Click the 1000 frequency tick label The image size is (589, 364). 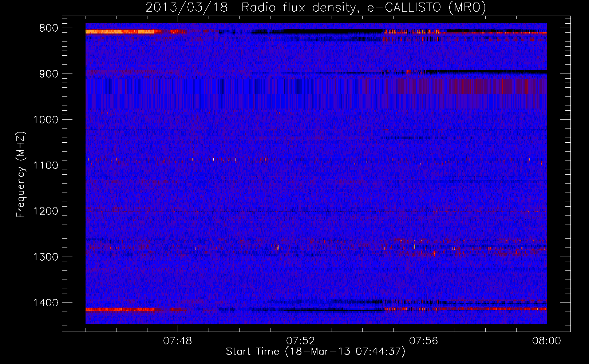click(46, 120)
